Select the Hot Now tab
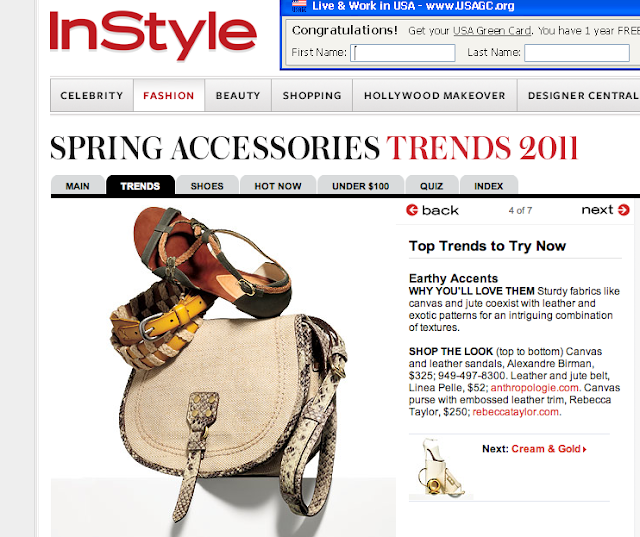Viewport: 640px width, 537px height. pyautogui.click(x=278, y=186)
